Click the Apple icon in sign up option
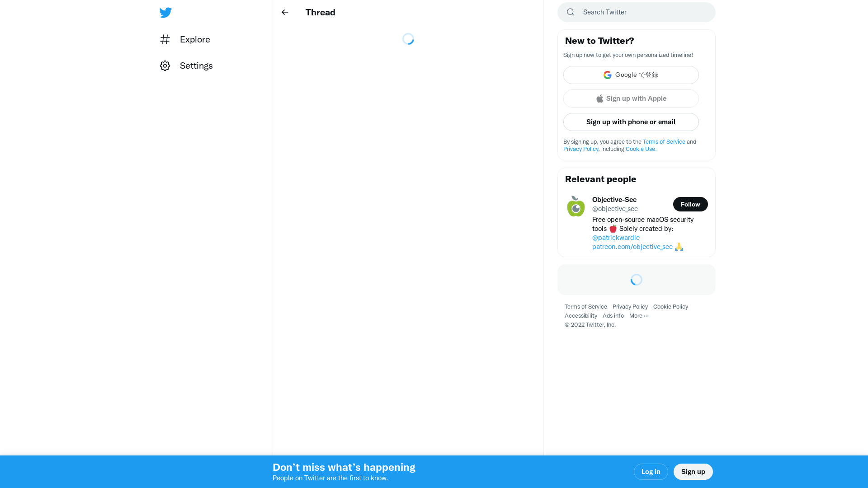This screenshot has height=488, width=868. click(x=599, y=98)
